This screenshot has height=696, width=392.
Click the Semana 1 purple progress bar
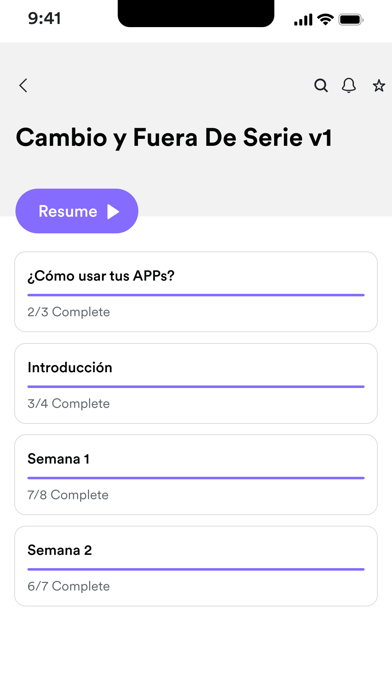click(x=196, y=478)
